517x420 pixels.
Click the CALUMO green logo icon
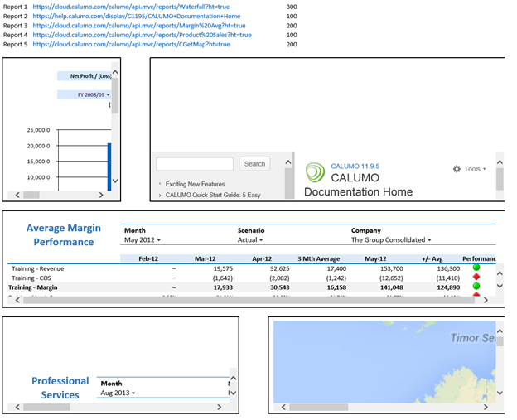coord(315,172)
